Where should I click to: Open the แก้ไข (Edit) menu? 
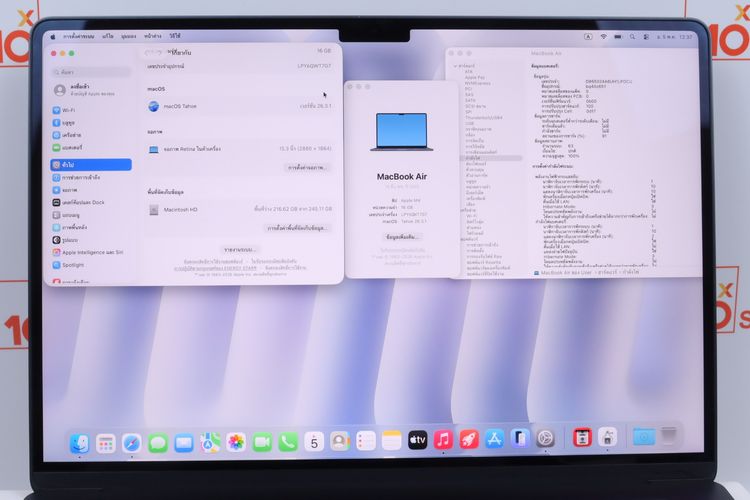tap(108, 36)
